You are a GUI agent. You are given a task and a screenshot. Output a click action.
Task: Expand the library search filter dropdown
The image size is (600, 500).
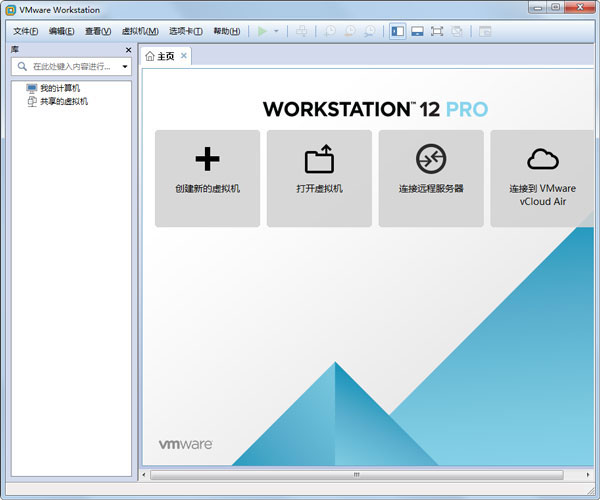(x=125, y=67)
